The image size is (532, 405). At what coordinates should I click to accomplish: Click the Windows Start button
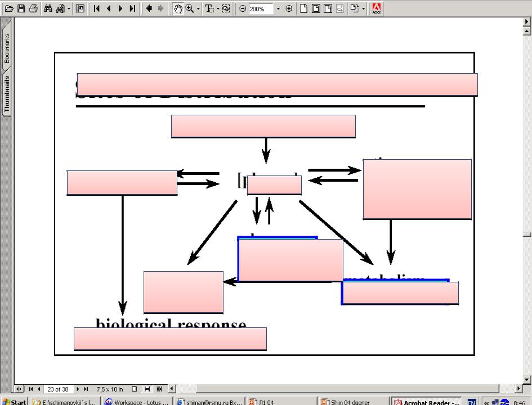pyautogui.click(x=14, y=402)
